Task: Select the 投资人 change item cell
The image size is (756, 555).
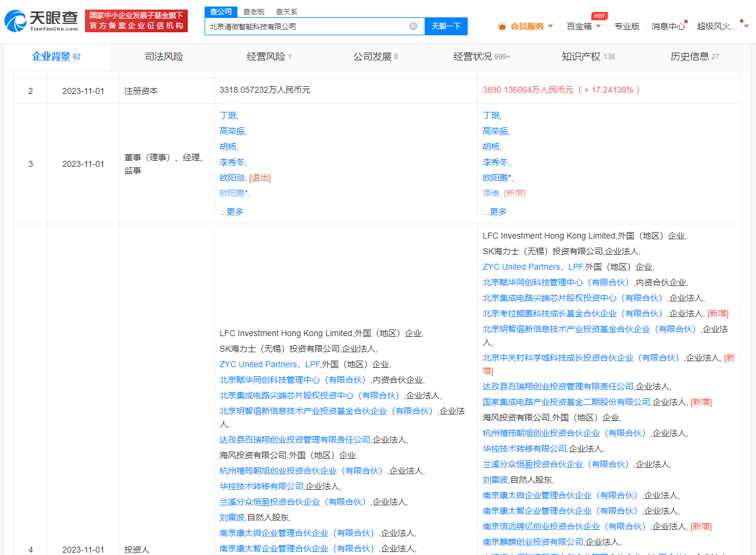Action: pyautogui.click(x=137, y=550)
